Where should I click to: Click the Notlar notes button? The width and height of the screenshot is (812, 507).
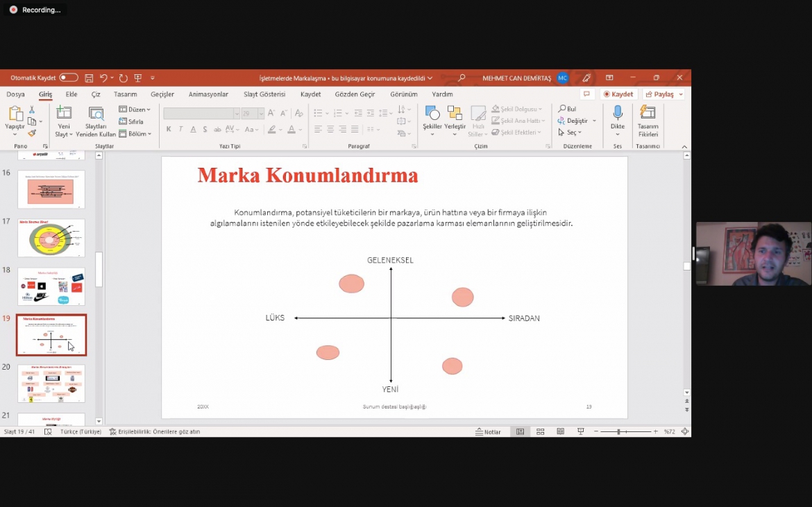(488, 431)
